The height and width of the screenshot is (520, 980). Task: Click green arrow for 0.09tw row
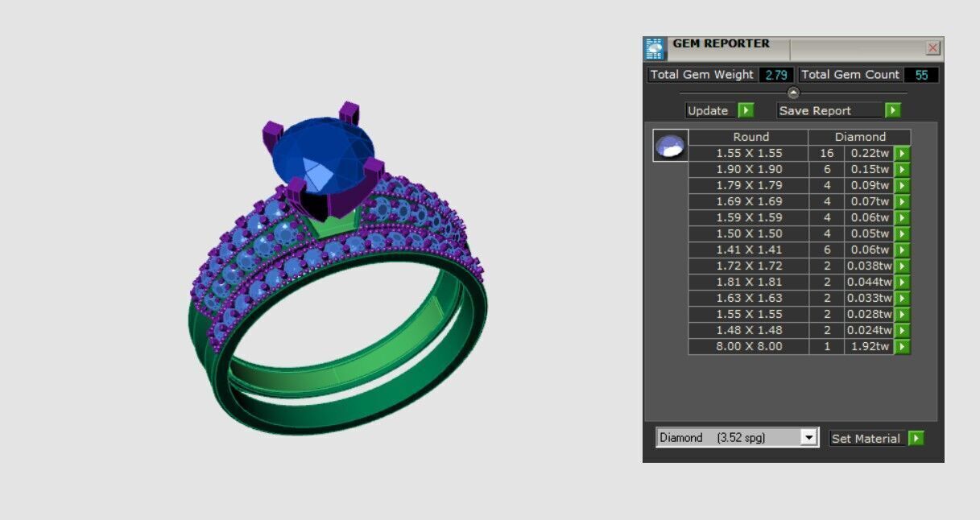coord(902,185)
